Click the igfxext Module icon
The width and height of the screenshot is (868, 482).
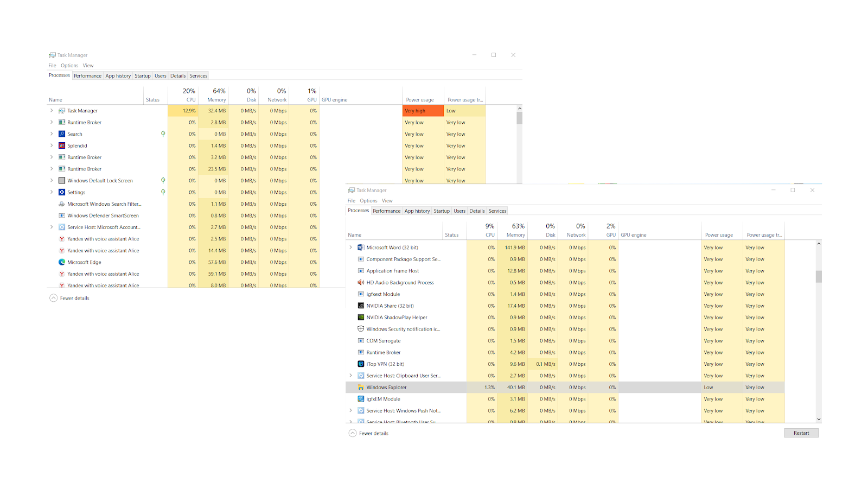pos(361,294)
